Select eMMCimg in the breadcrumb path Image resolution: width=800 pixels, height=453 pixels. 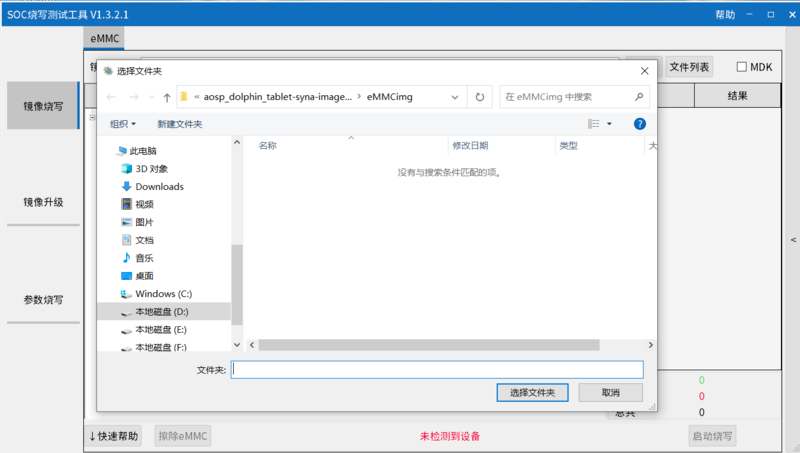tap(389, 97)
